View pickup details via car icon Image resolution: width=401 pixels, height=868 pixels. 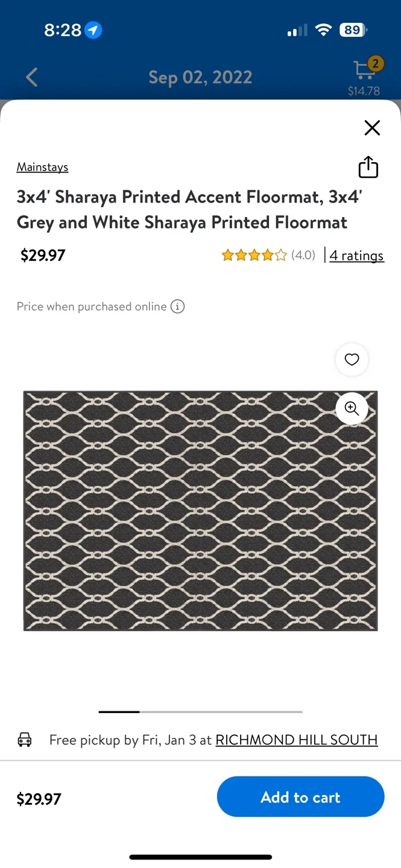[25, 740]
